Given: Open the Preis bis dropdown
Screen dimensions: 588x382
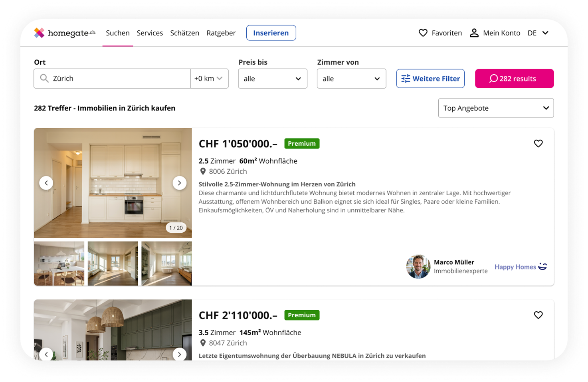Looking at the screenshot, I should (x=273, y=79).
